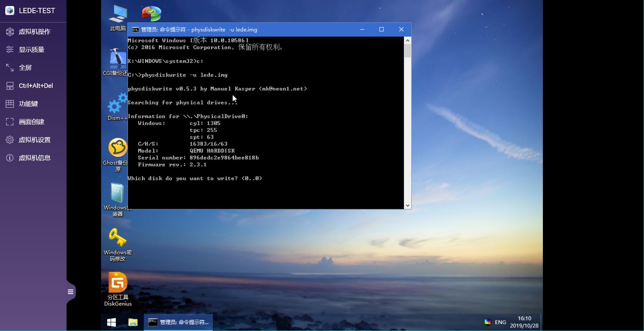Select the Windows密码修改 key icon

coord(118,244)
